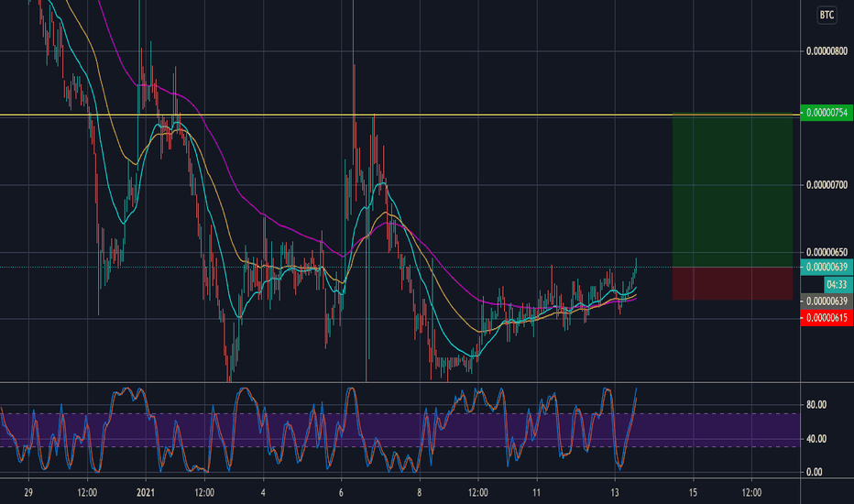Viewport: 854px width, 504px height.
Task: Click the 29 date label on time axis
Action: pyautogui.click(x=28, y=493)
